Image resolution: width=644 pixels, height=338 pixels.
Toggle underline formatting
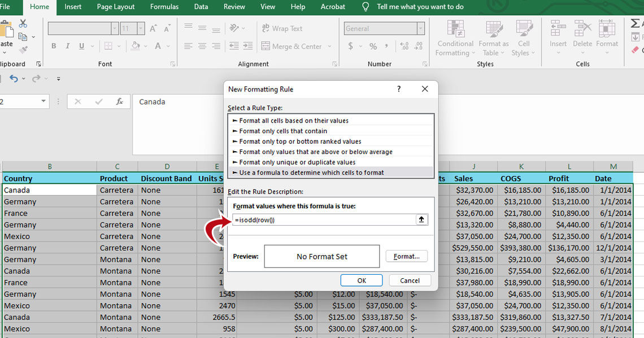81,46
